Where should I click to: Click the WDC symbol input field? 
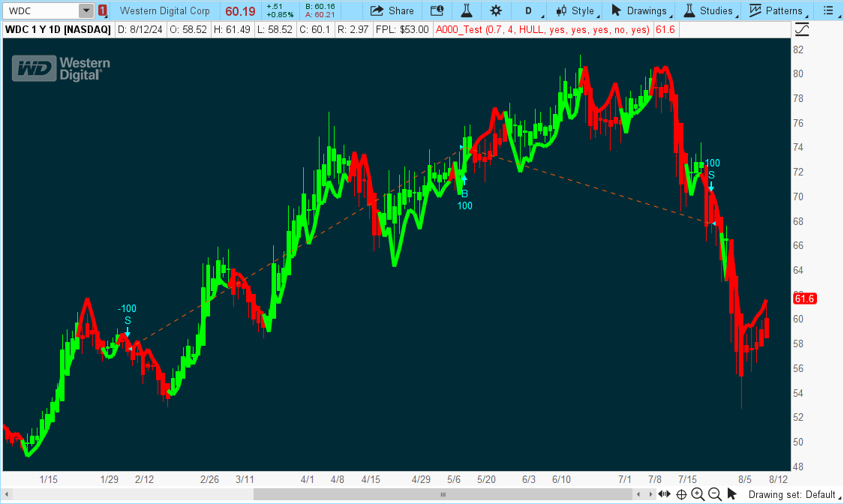[x=42, y=10]
